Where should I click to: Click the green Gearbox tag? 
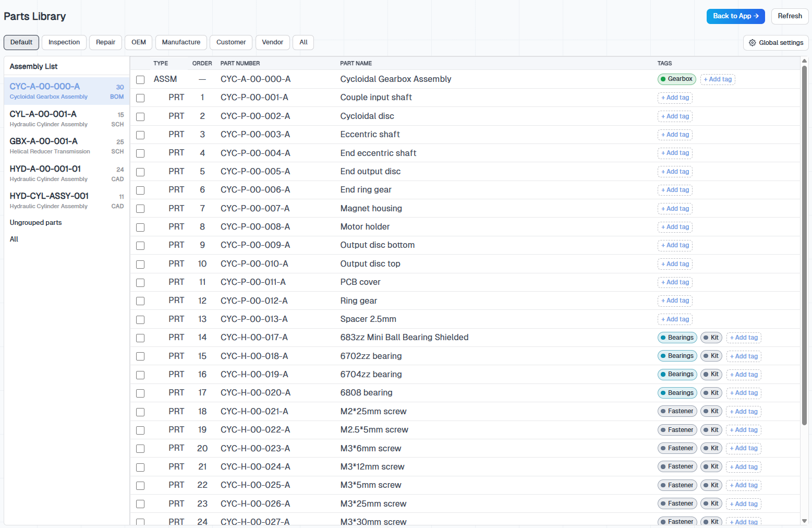[x=676, y=79]
